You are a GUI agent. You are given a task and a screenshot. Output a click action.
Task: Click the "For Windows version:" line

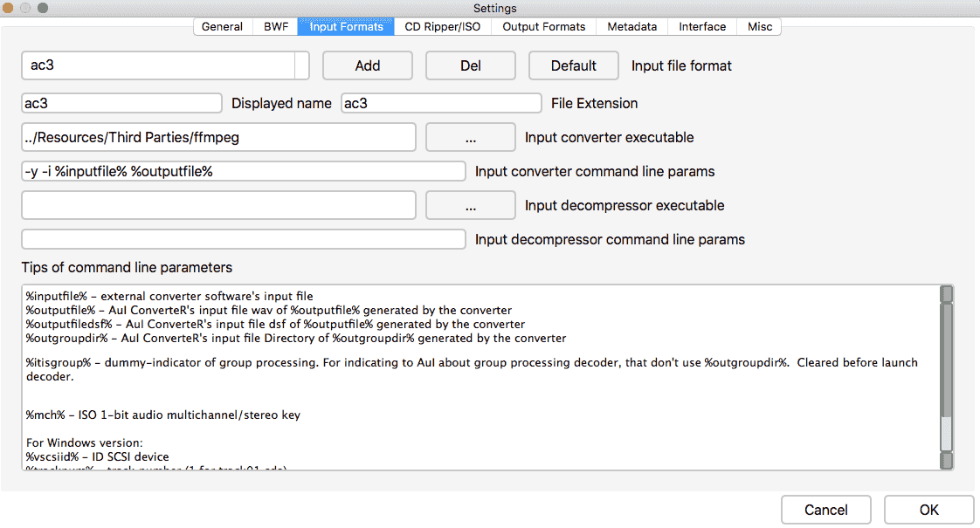[x=85, y=443]
